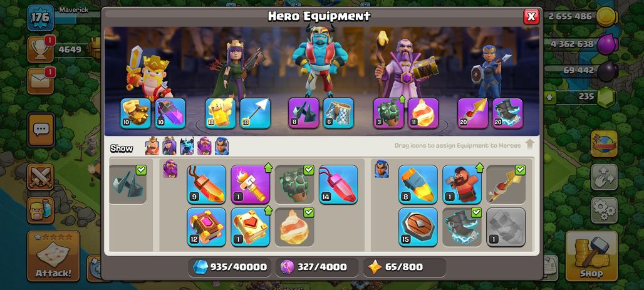Screen dimensions: 644x290
Task: Select the Hog Rider Puppet equipment
Action: [x=462, y=184]
